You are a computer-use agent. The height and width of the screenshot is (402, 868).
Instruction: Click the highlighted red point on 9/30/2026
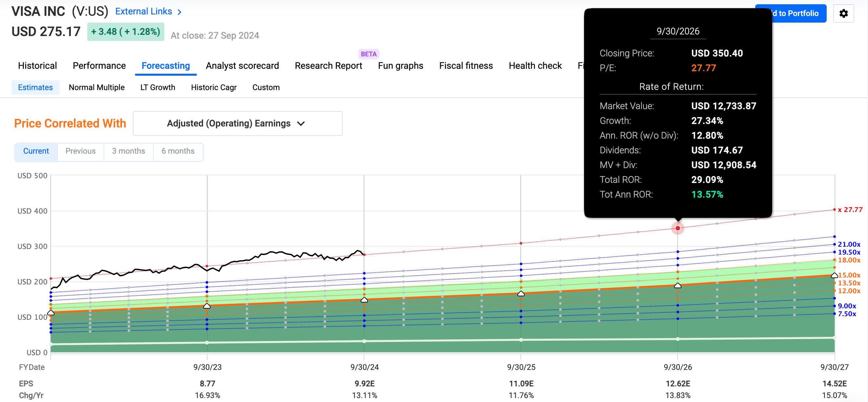pyautogui.click(x=677, y=228)
